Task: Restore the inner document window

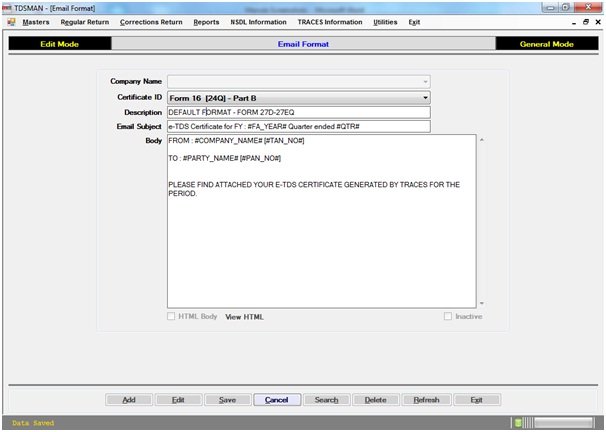Action: (586, 22)
